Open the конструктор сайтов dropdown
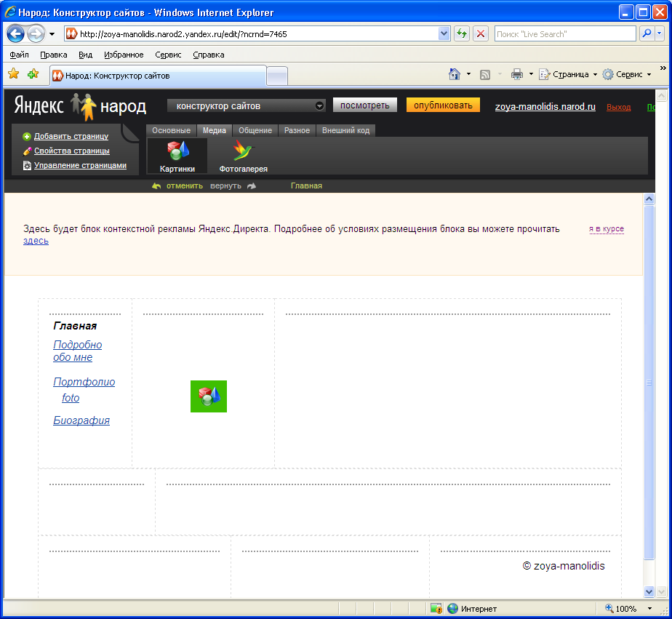 pyautogui.click(x=246, y=106)
